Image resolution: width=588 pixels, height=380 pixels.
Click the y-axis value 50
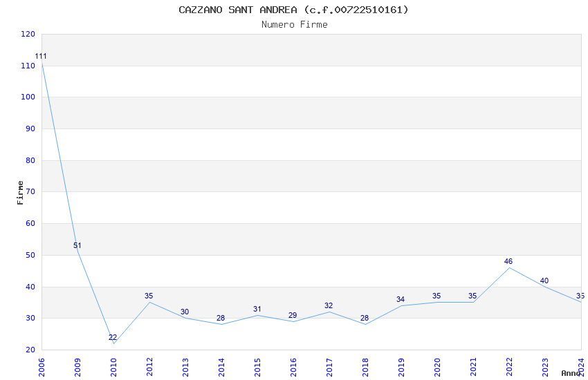pos(30,256)
